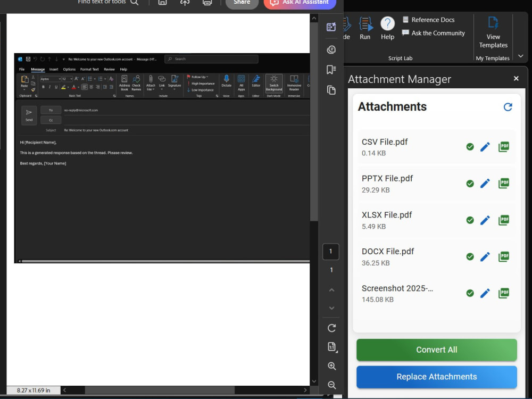Rotate the PDF page clockwise
Screen dimensions: 532x399
331,328
